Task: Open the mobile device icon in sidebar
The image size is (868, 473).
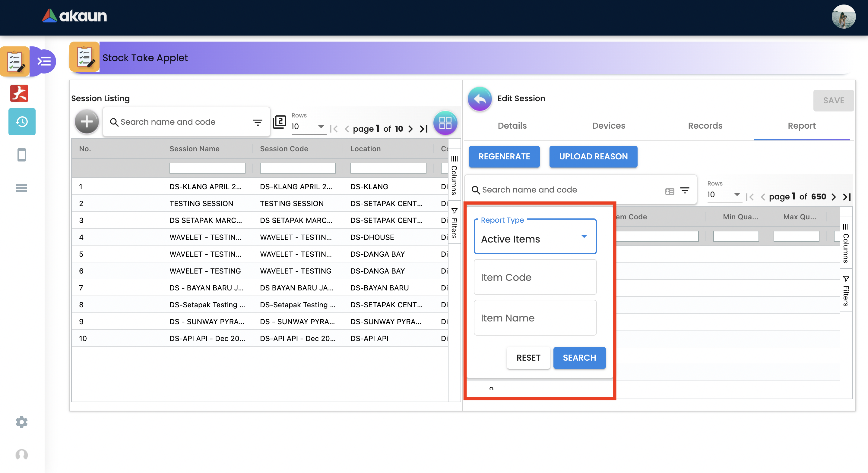Action: coord(22,155)
